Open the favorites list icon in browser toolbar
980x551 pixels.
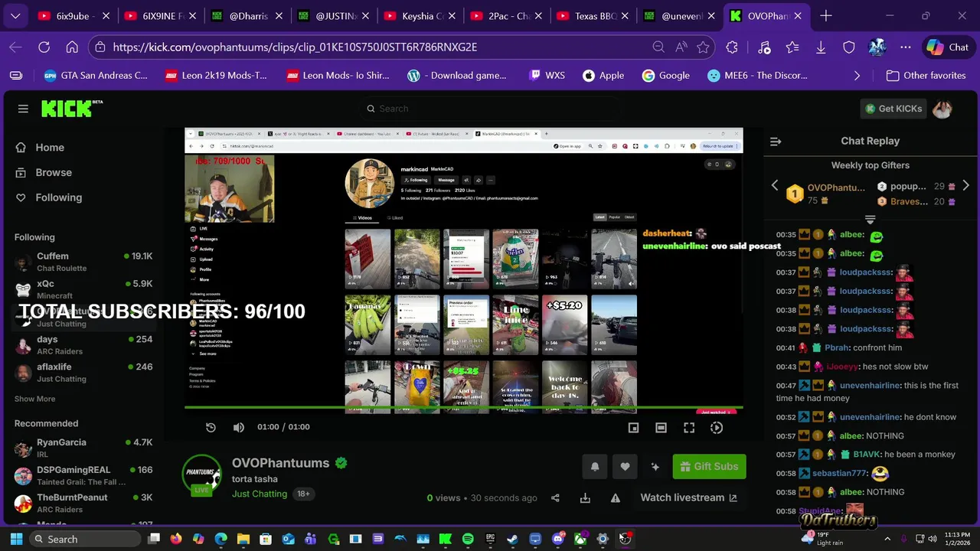pyautogui.click(x=792, y=47)
